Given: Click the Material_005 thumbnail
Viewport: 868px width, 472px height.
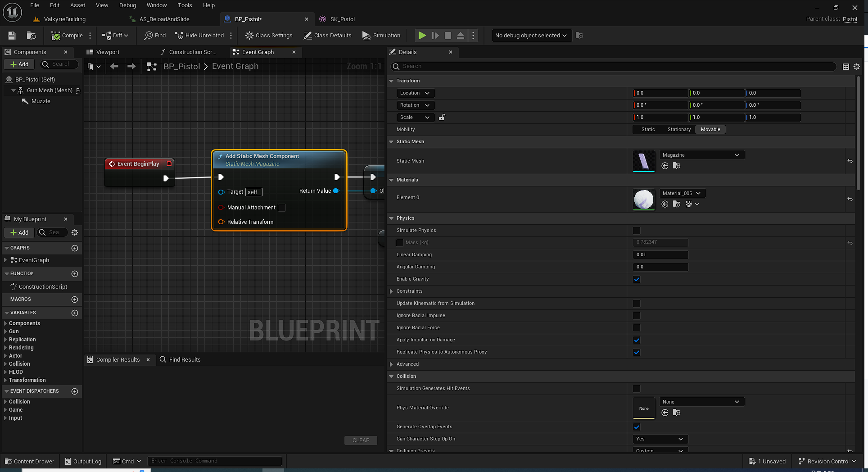Looking at the screenshot, I should pyautogui.click(x=644, y=199).
